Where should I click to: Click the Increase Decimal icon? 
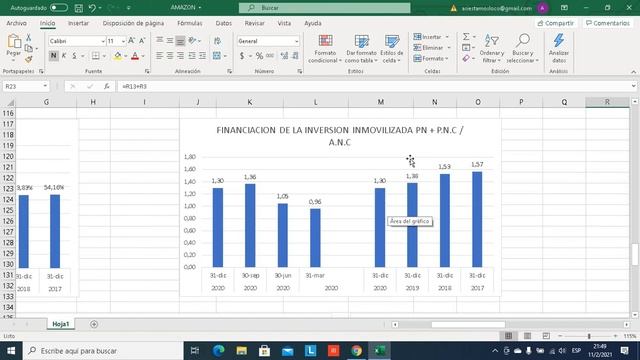tap(284, 56)
